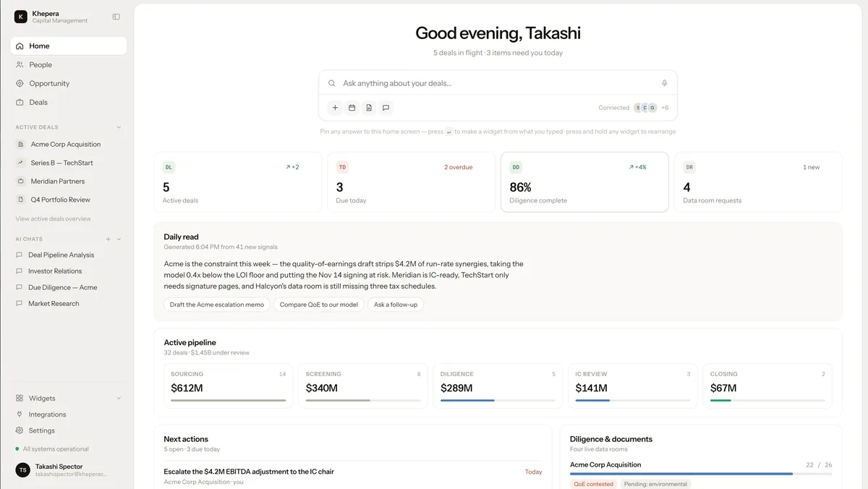Open the Q4 Portfolio Review deal
The width and height of the screenshot is (868, 489).
point(69,200)
